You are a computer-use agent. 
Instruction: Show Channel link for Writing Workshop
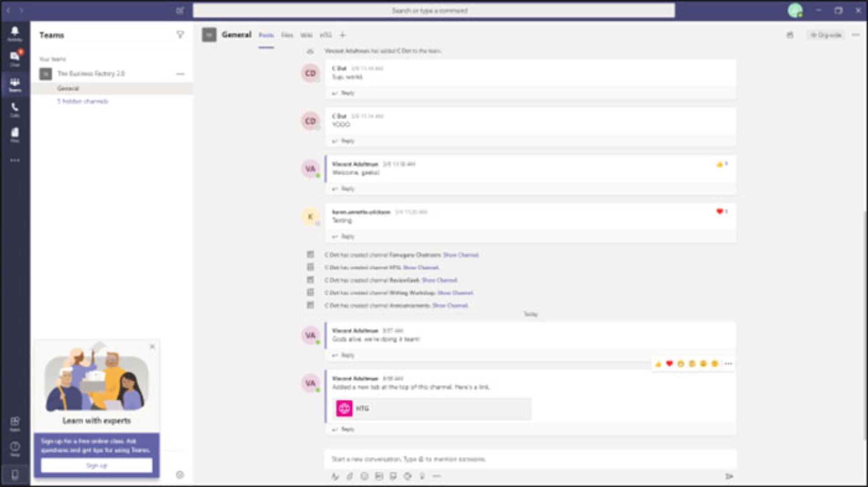click(x=455, y=293)
